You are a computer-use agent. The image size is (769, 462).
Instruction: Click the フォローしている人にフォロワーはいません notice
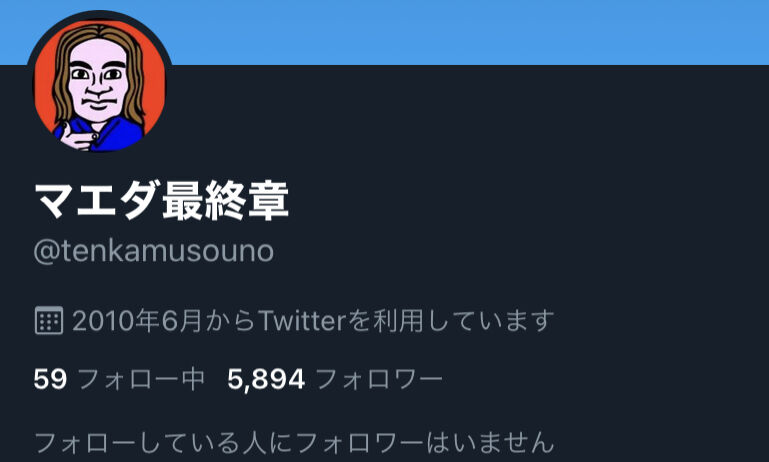click(294, 442)
